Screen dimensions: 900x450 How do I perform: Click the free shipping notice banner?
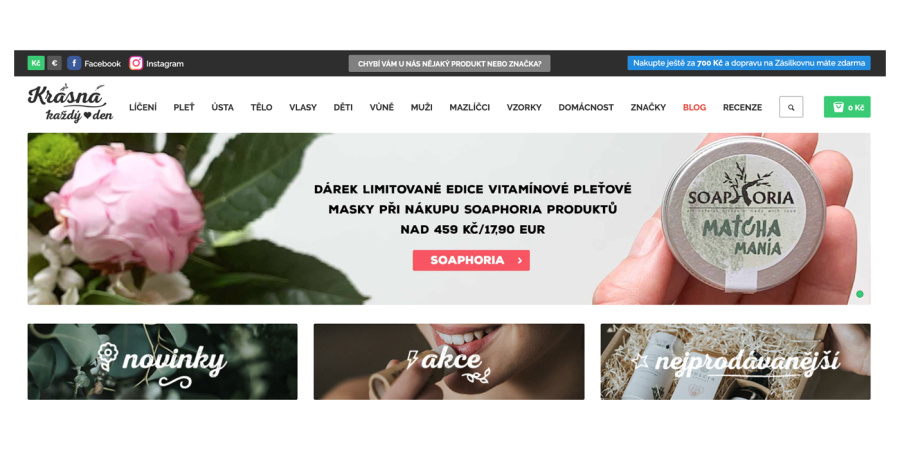click(749, 63)
